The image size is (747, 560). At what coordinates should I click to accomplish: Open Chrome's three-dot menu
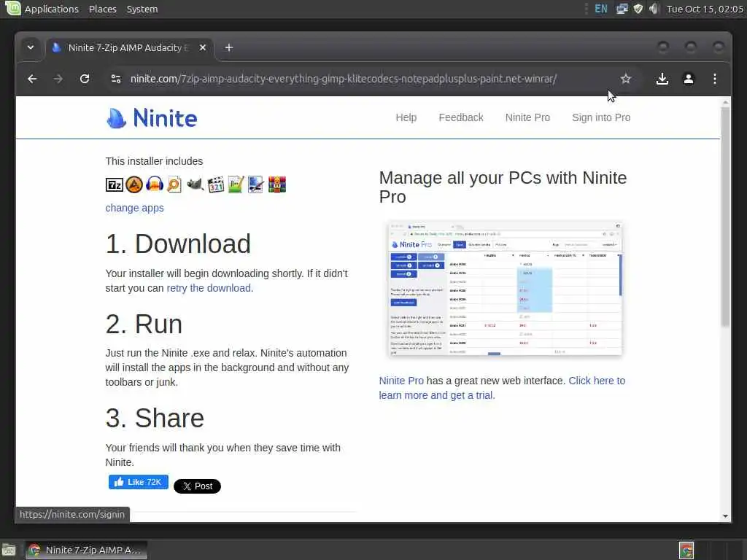point(715,79)
